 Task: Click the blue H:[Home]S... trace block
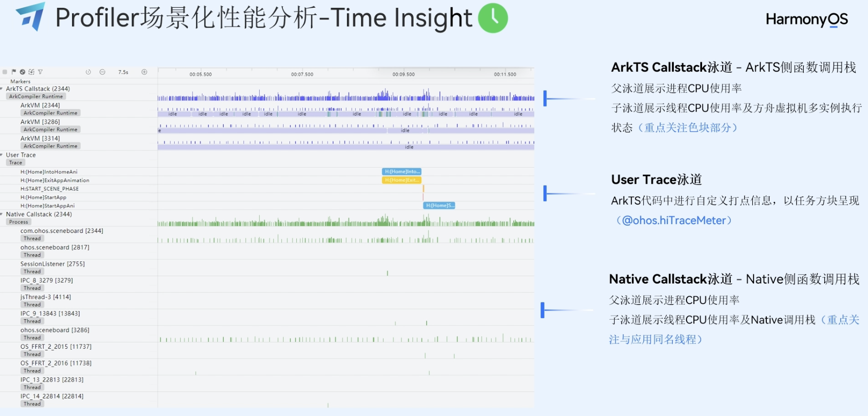click(x=439, y=206)
